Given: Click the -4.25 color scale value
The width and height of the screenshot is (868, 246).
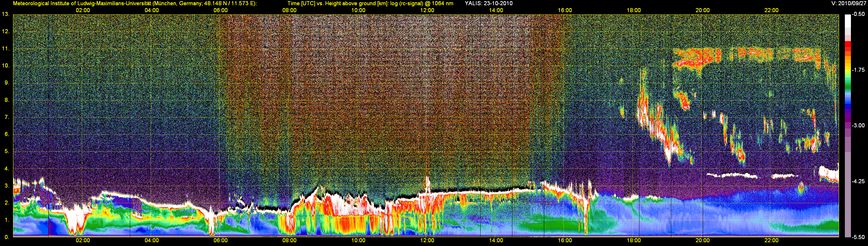Looking at the screenshot, I should point(858,181).
